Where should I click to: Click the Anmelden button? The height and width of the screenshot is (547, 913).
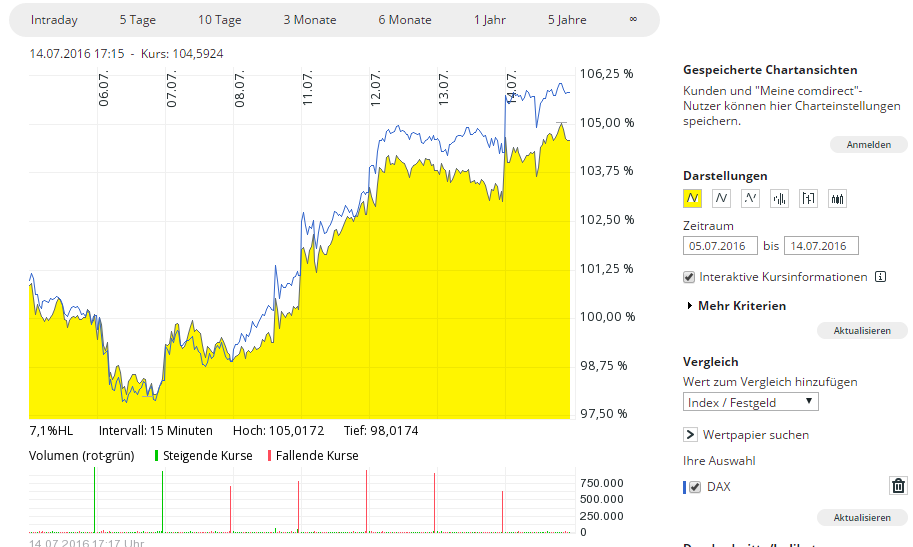868,144
